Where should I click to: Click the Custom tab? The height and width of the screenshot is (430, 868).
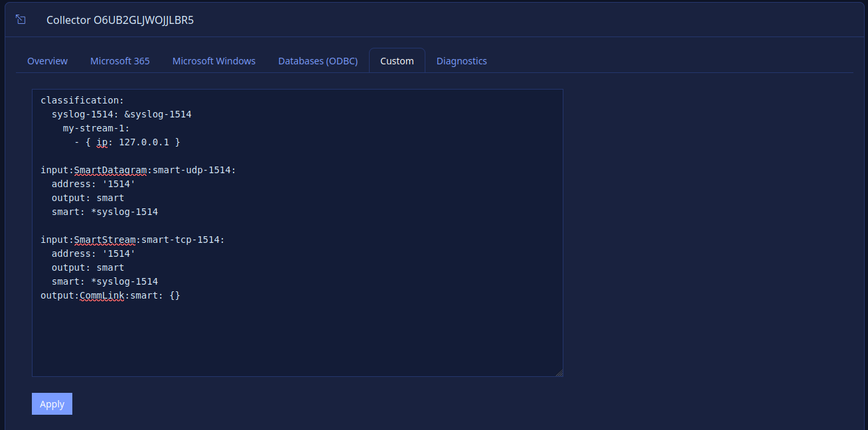[397, 61]
